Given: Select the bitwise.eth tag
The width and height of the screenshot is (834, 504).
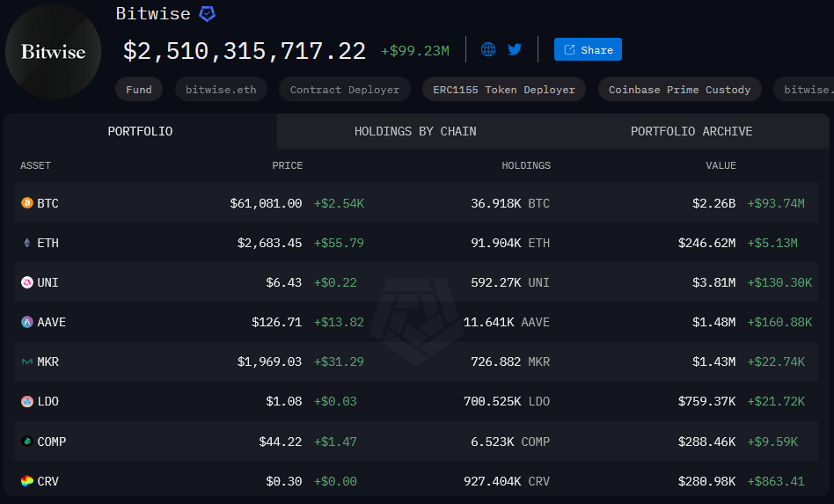Looking at the screenshot, I should pyautogui.click(x=221, y=90).
